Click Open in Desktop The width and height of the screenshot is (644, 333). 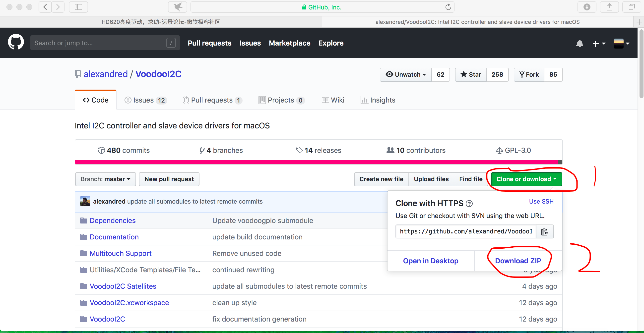click(x=431, y=261)
